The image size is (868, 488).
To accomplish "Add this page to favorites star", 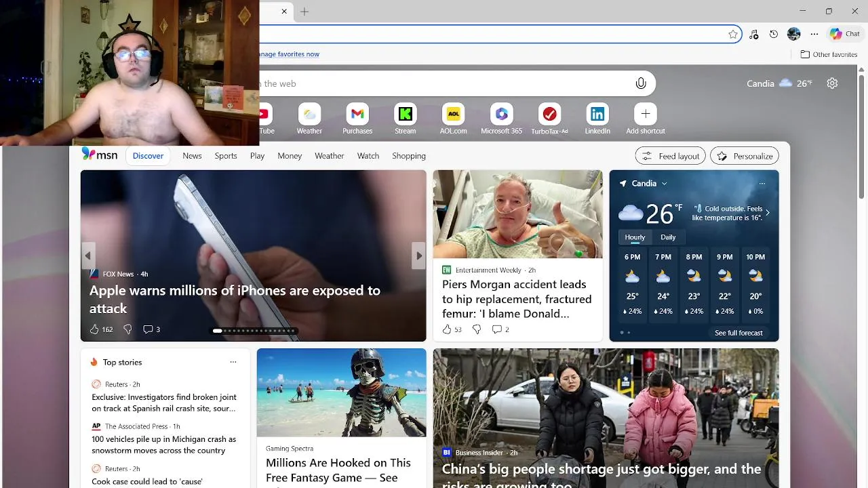I will 733,34.
